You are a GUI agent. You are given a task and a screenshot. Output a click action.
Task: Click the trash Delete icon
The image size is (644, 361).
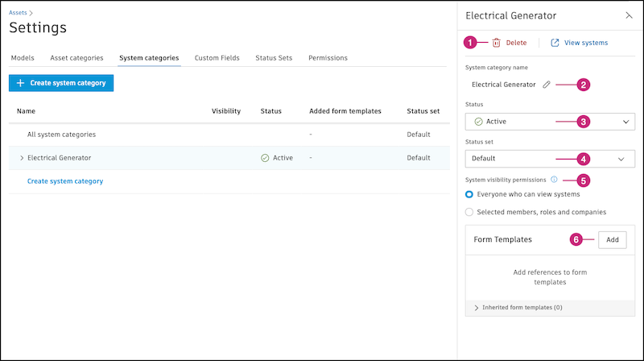(497, 43)
